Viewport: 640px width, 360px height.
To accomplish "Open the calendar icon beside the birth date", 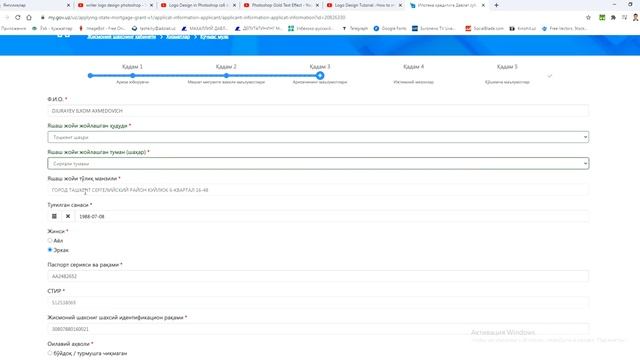I will tap(54, 216).
